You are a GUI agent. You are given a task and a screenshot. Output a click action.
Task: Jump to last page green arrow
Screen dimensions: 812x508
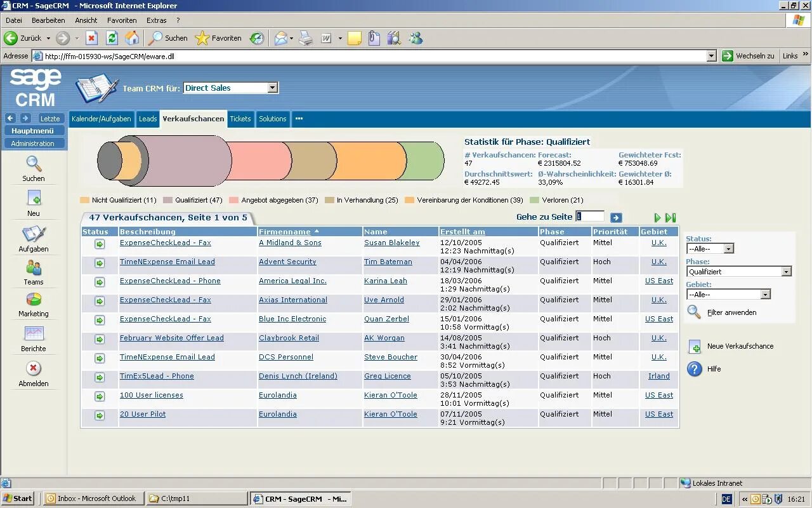click(671, 218)
